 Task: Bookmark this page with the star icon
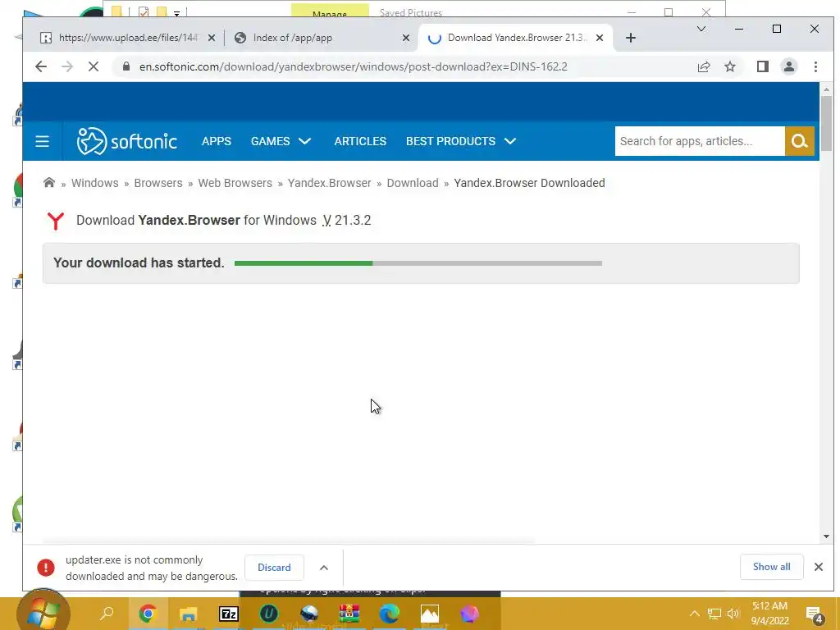(729, 66)
